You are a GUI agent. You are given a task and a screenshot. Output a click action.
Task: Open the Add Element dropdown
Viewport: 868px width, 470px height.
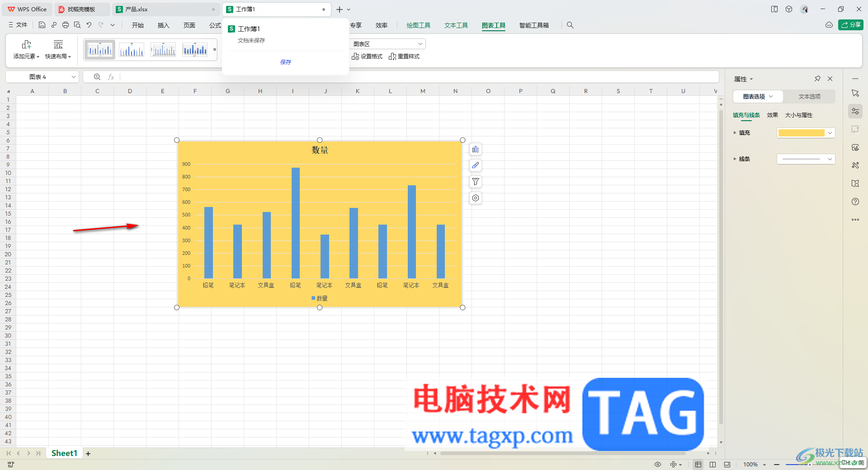click(x=26, y=50)
